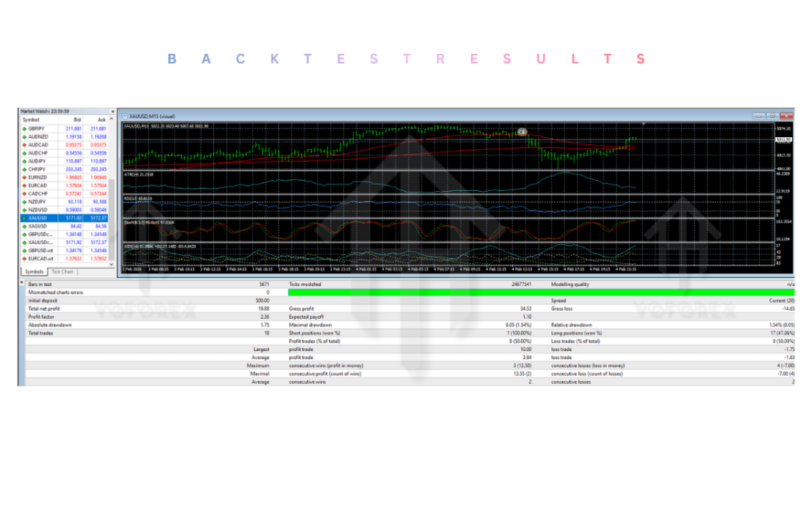Viewport: 812px width, 531px height.
Task: Click the red down-arrow icon beside AUDCAD
Action: (25, 145)
